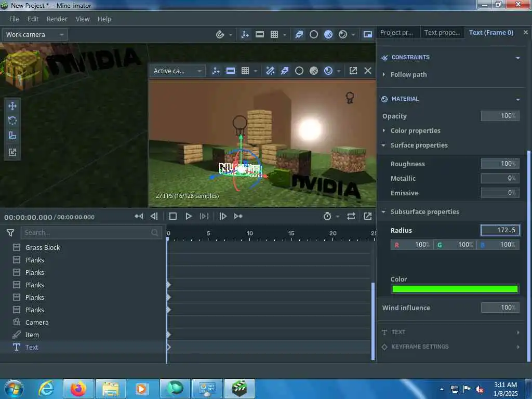The height and width of the screenshot is (399, 532).
Task: Switch to Text properties tab
Action: [x=443, y=33]
